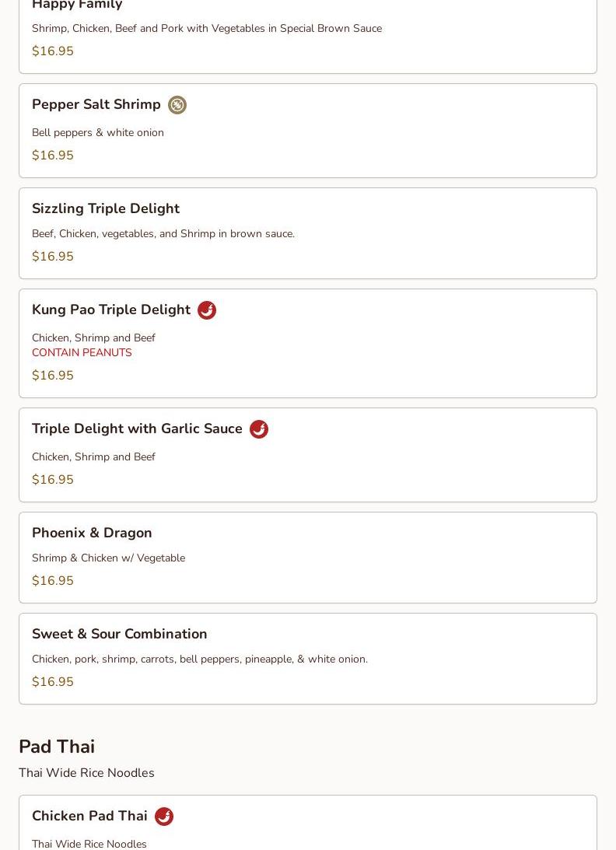Image resolution: width=616 pixels, height=850 pixels.
Task: Click the Sweet & Sour Combination price
Action: pyautogui.click(x=53, y=682)
